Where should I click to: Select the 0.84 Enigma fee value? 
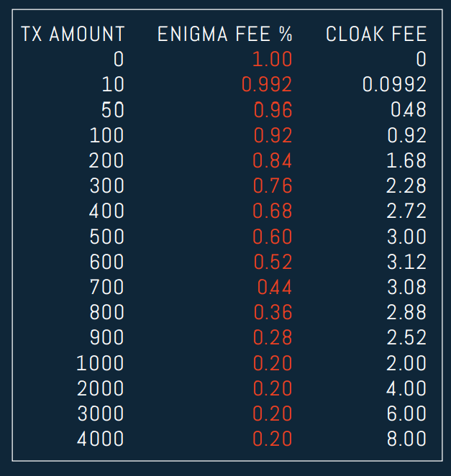point(273,160)
